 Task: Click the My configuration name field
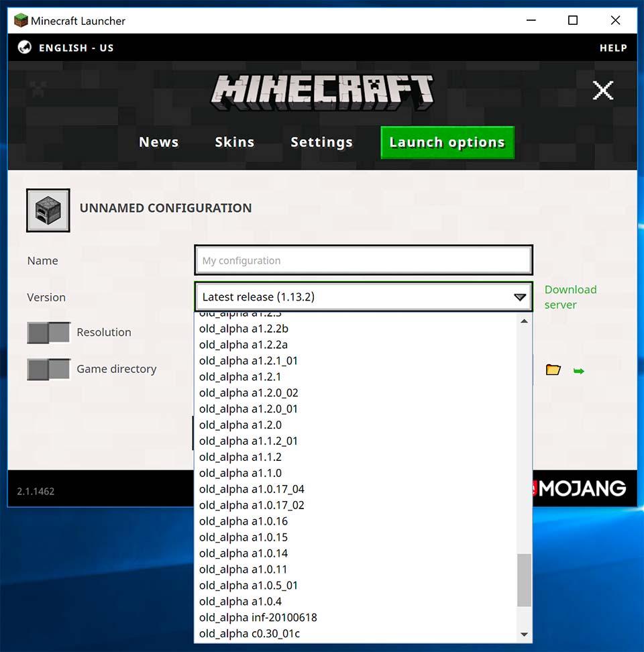coord(363,260)
